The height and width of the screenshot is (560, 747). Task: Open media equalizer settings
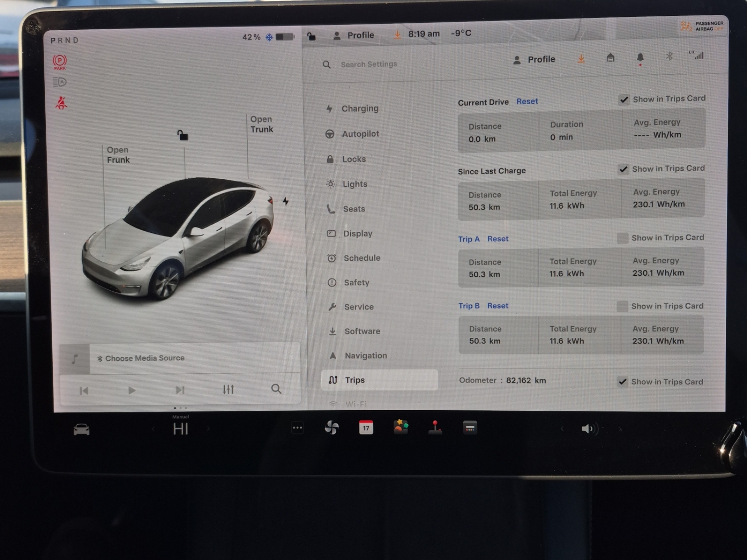(228, 389)
